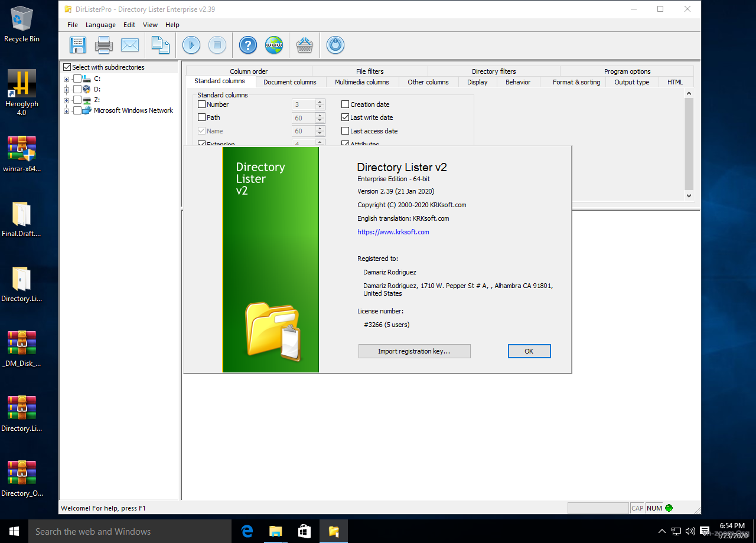Viewport: 756px width, 543px height.
Task: Open https://www.krksoft.com link
Action: 393,232
